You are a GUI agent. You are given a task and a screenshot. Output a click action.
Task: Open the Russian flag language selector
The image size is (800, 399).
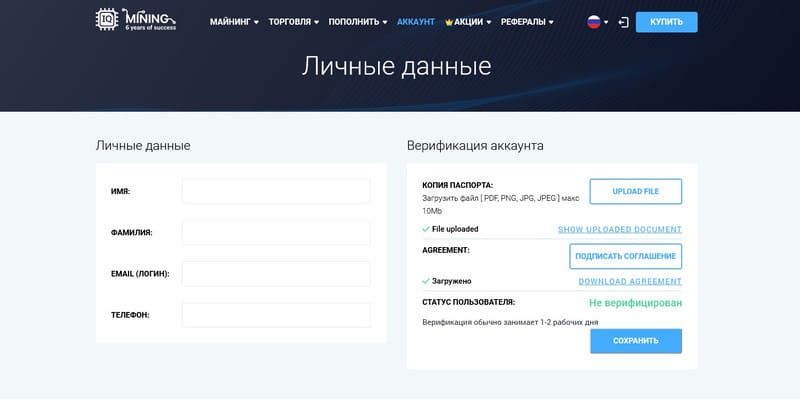[x=593, y=22]
